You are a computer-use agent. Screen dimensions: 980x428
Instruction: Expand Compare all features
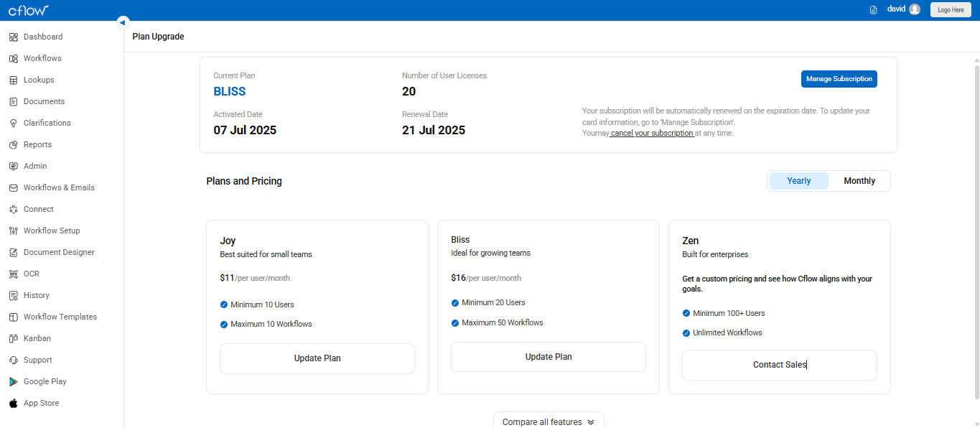point(549,422)
